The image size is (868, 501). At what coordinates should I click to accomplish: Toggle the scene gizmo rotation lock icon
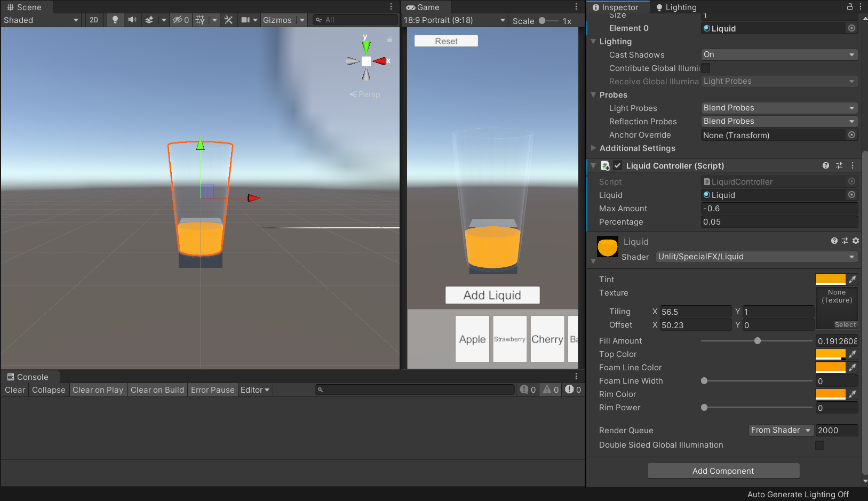[x=389, y=39]
